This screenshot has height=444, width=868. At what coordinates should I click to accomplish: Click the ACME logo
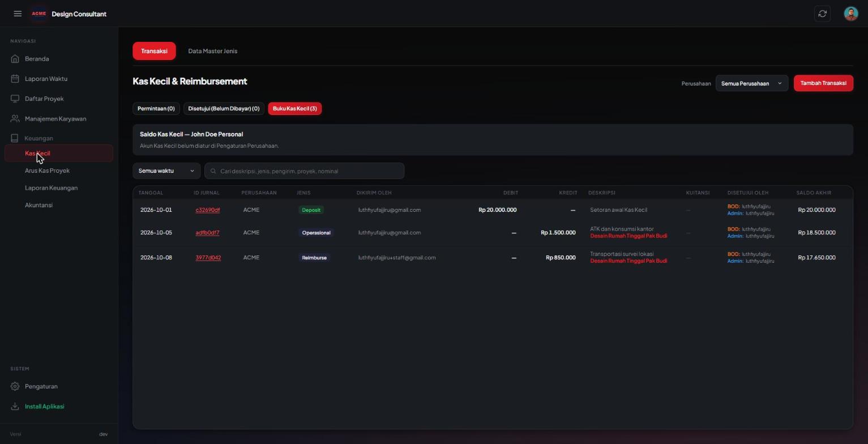(39, 14)
